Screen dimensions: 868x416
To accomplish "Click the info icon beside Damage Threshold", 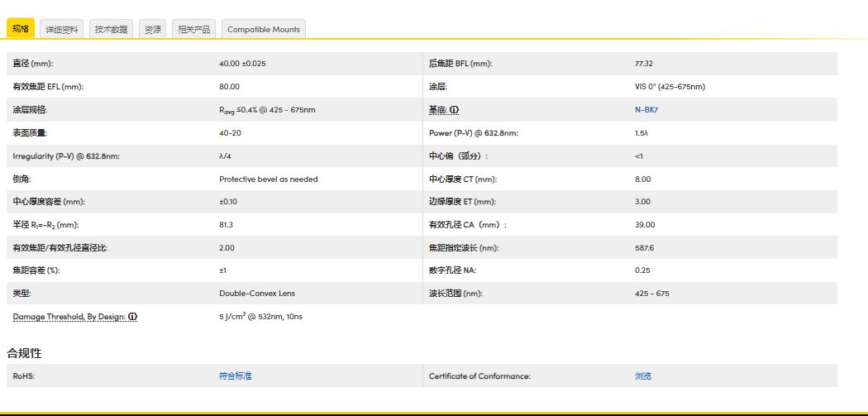I will [132, 317].
